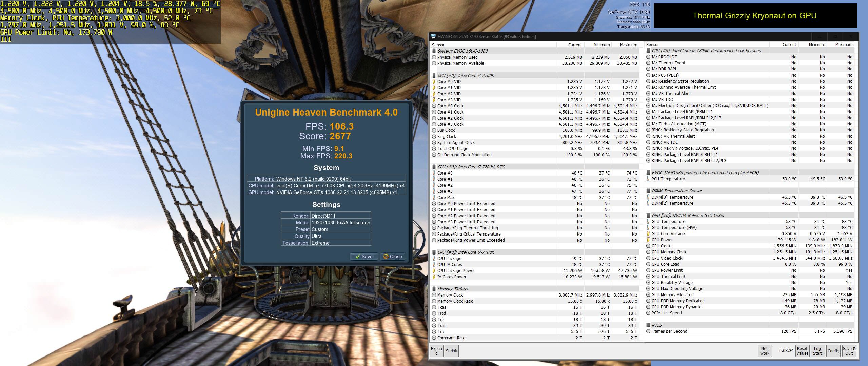The width and height of the screenshot is (868, 366).
Task: Close the Unigine Heaven Benchmark results dialog
Action: [392, 257]
